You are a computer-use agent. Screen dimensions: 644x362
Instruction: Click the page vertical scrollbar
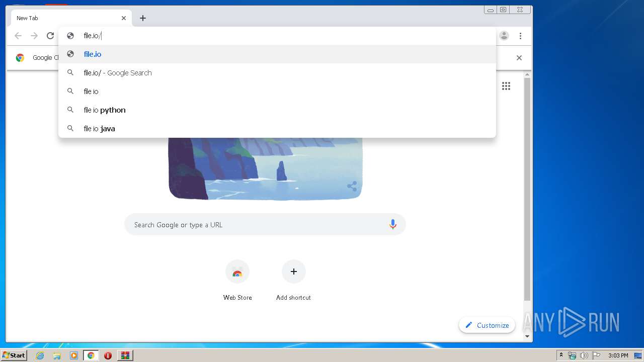pos(527,189)
